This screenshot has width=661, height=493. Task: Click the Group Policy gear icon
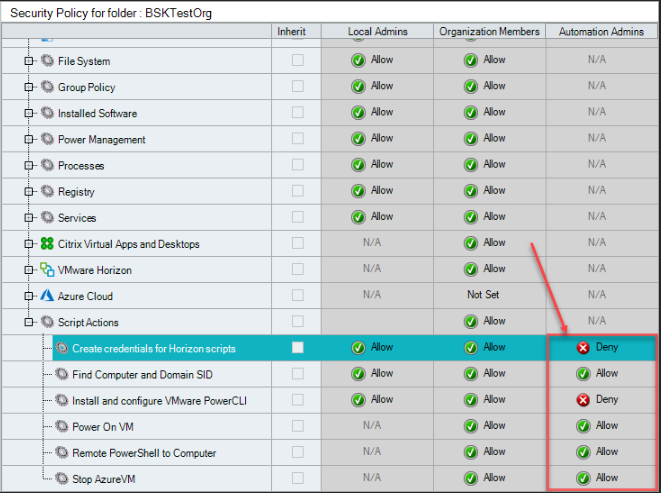(47, 87)
